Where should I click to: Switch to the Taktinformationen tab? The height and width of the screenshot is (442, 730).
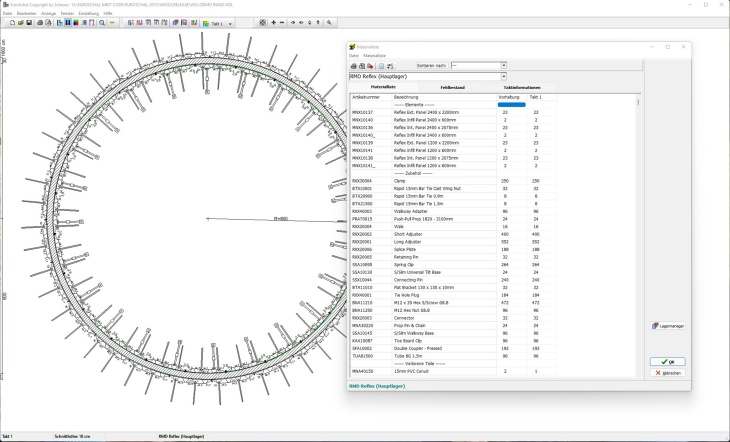(x=523, y=88)
